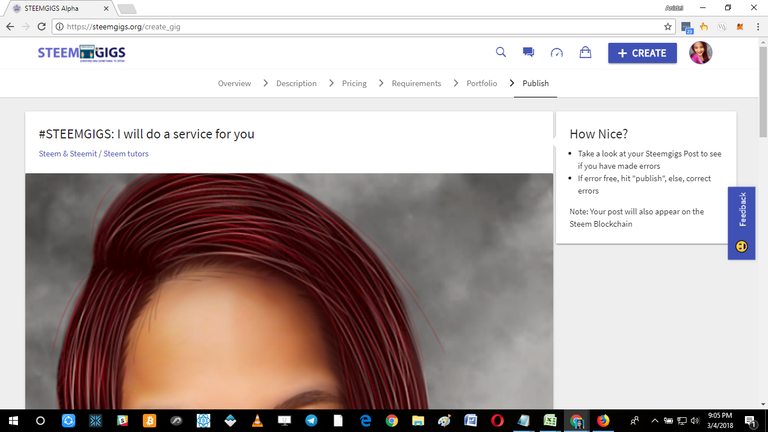Open the shopping bag icon
This screenshot has width=768, height=432.
[x=585, y=52]
